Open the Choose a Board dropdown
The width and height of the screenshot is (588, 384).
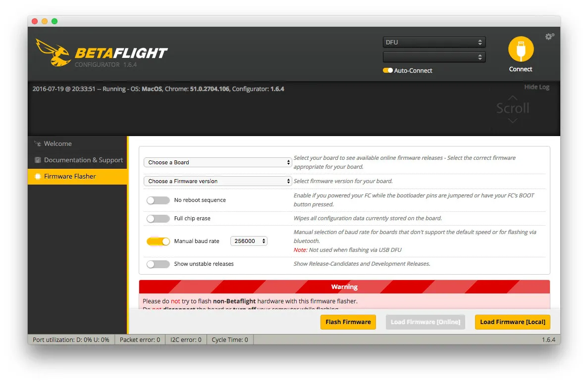click(218, 162)
